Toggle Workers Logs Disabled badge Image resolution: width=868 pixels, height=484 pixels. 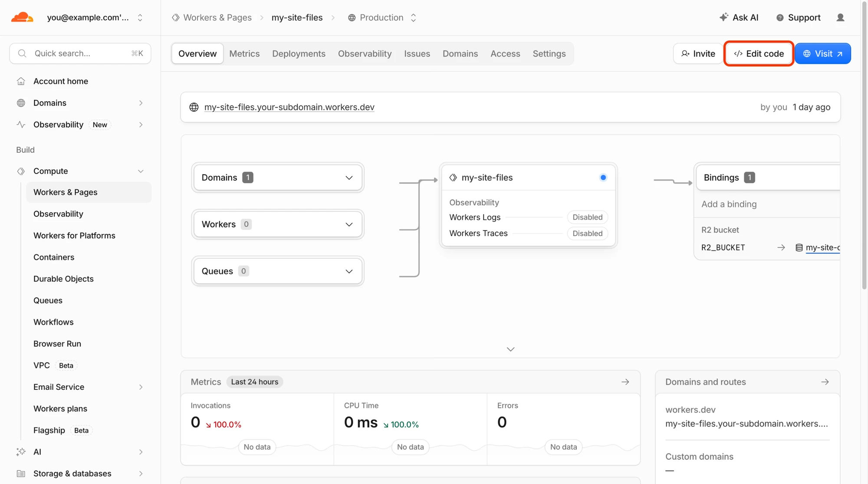coord(587,217)
